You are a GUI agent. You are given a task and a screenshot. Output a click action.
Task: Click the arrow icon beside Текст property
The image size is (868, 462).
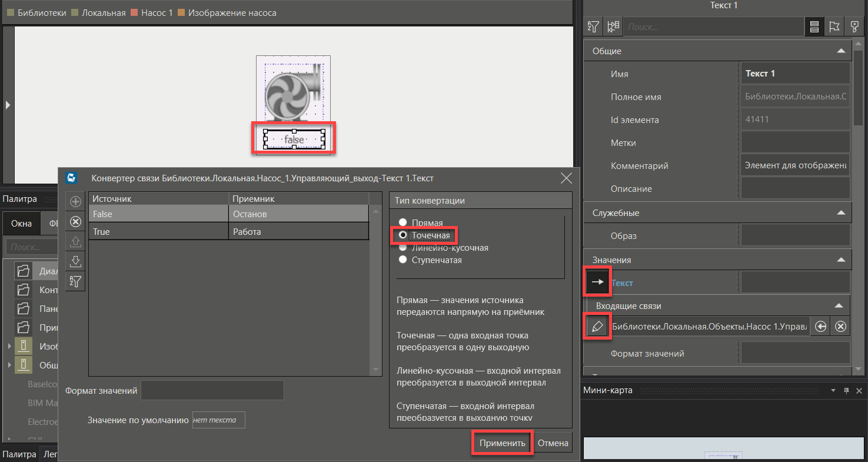(597, 282)
